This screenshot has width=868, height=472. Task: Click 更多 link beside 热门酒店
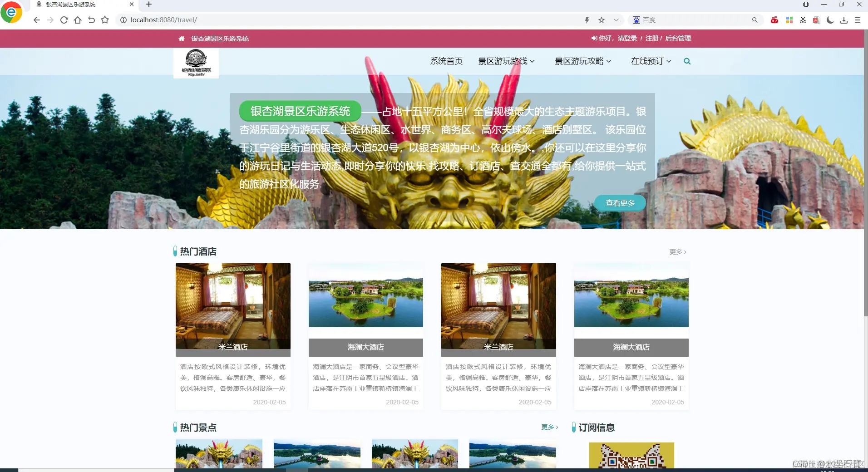click(678, 252)
